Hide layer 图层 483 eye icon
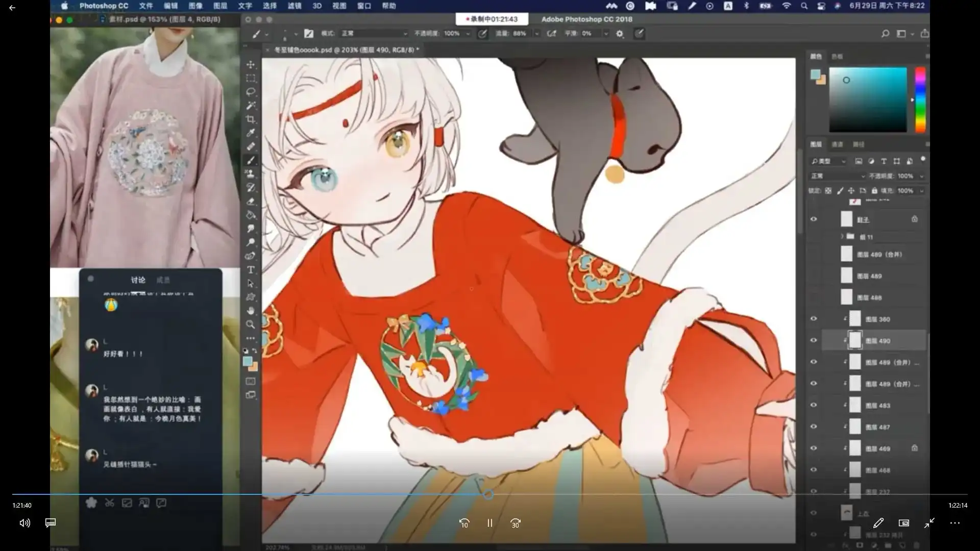This screenshot has width=980, height=551. (x=814, y=405)
